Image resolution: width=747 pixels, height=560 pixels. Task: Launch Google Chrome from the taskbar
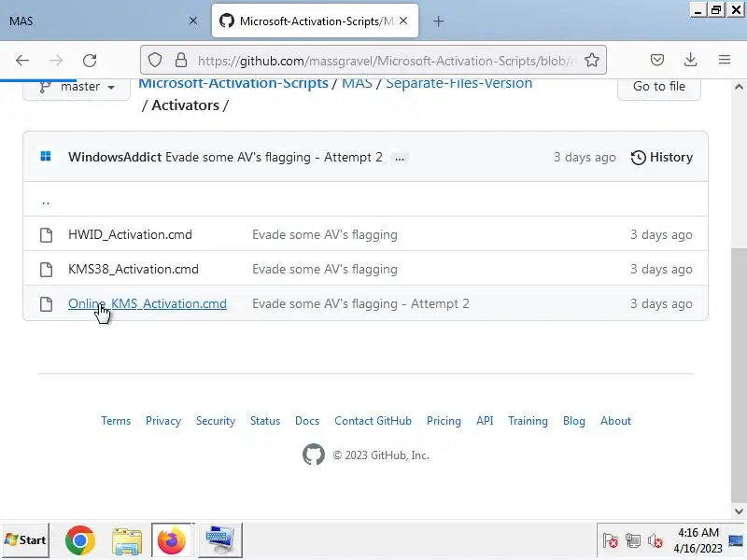click(79, 540)
